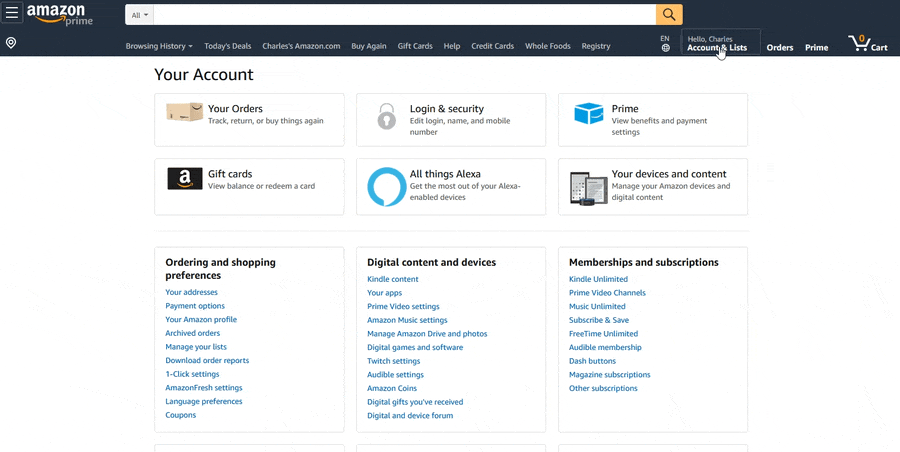
Task: Expand the All search category dropdown
Action: click(140, 15)
